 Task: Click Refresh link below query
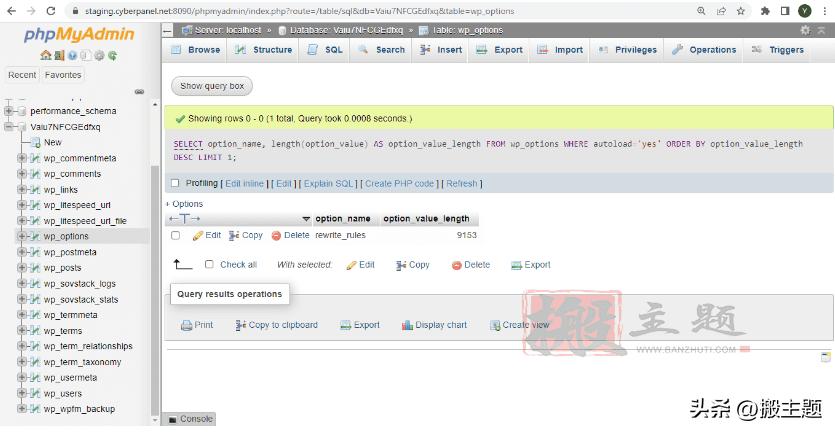(462, 183)
